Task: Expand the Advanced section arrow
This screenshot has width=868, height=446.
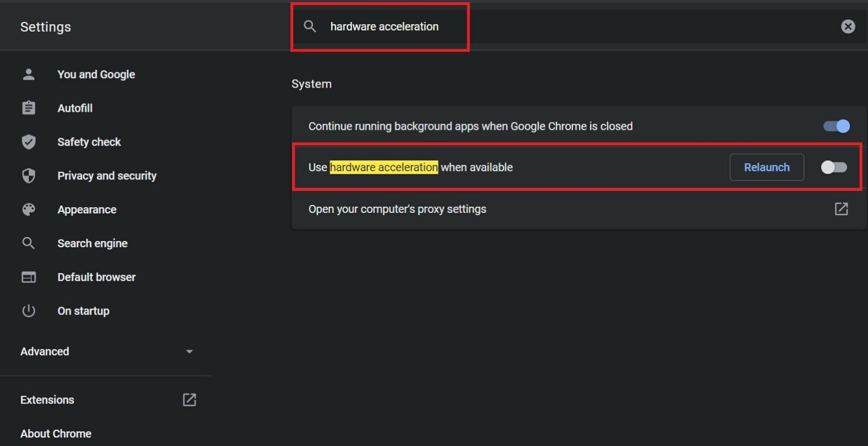Action: (x=189, y=351)
